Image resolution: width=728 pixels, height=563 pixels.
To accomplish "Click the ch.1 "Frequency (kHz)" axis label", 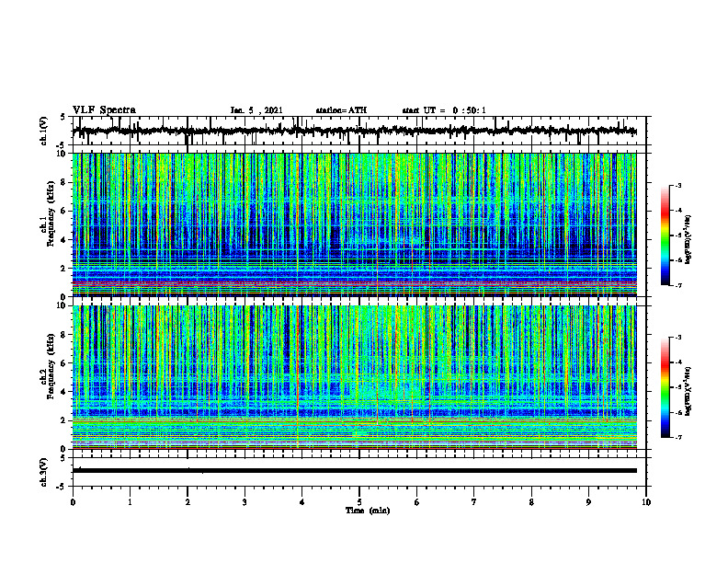I will tap(51, 214).
